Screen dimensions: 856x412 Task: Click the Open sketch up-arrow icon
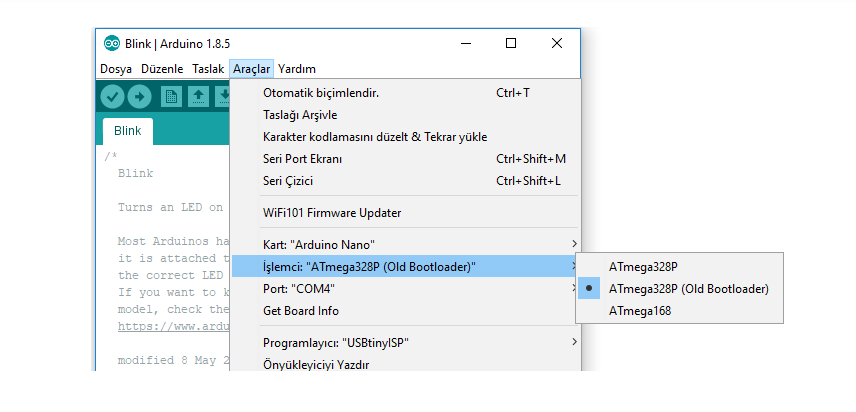198,97
